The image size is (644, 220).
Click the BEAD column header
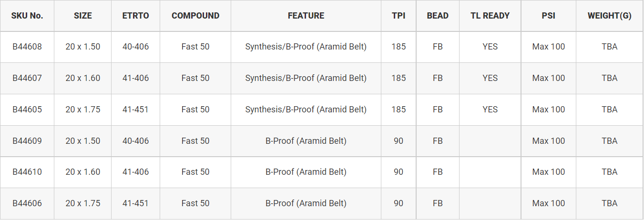[x=438, y=16]
